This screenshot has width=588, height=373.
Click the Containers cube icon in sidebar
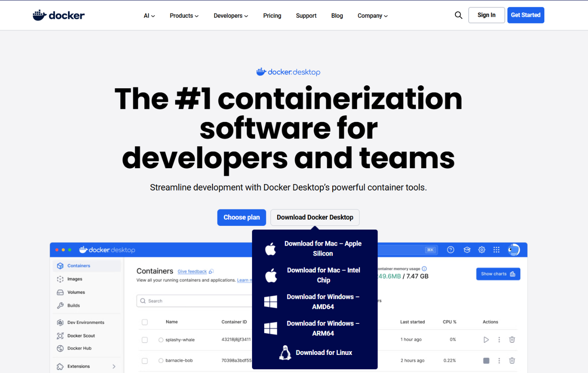click(x=60, y=266)
